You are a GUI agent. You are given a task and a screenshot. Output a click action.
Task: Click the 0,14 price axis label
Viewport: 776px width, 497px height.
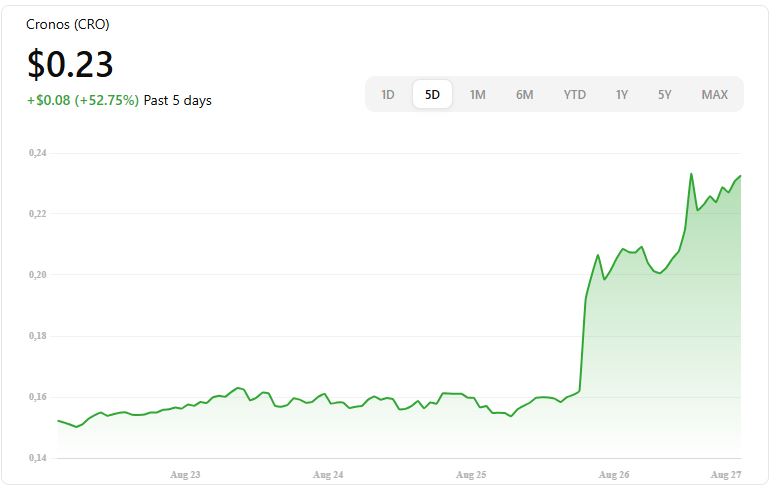click(x=38, y=458)
